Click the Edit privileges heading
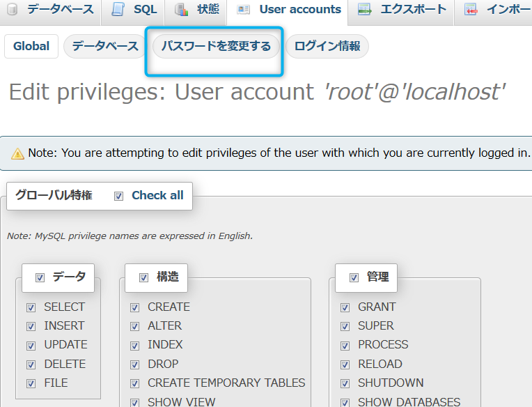 257,92
